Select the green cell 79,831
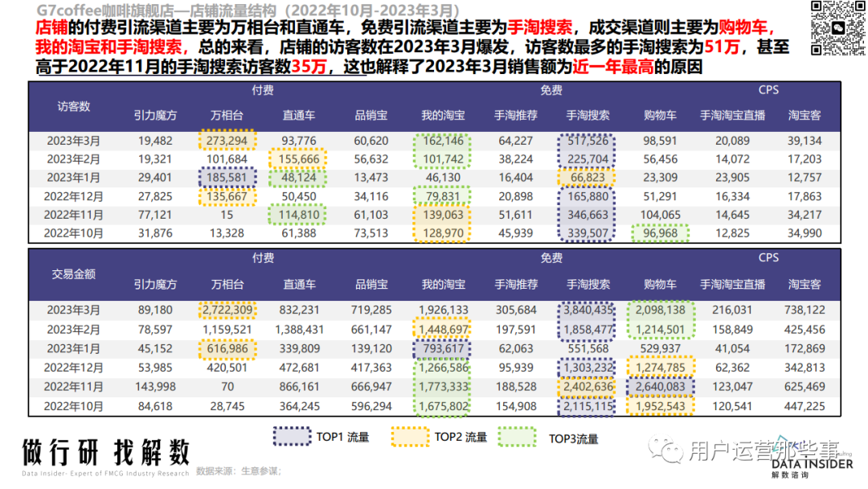Image resolution: width=868 pixels, height=489 pixels. (443, 196)
